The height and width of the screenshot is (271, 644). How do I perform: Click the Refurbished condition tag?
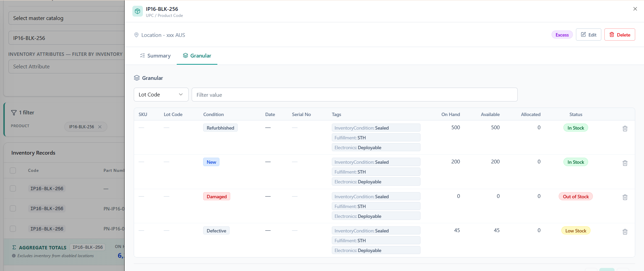[220, 128]
